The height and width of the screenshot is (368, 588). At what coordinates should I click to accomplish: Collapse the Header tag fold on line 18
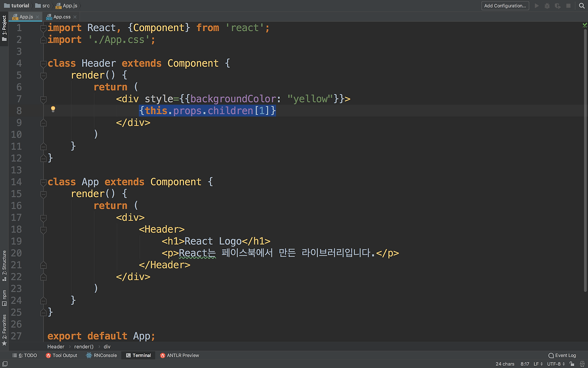pyautogui.click(x=43, y=230)
